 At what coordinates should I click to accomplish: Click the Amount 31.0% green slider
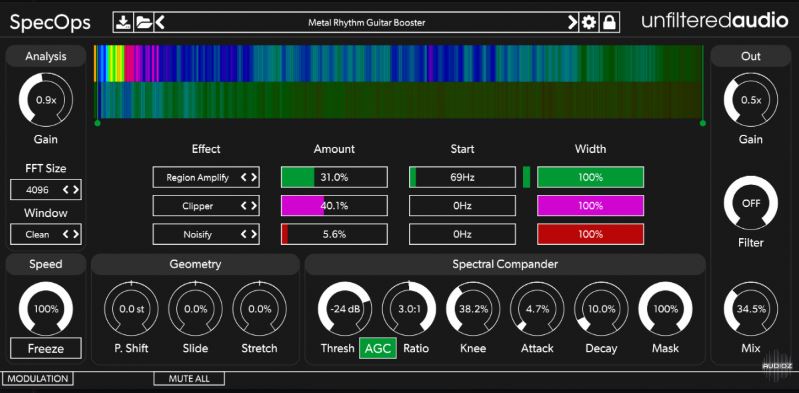(334, 177)
